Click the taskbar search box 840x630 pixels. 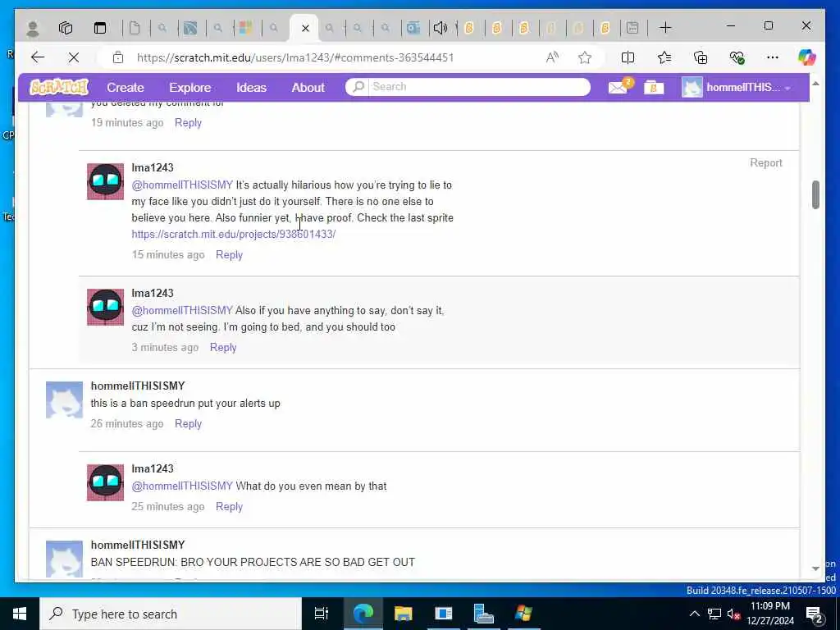pos(171,614)
